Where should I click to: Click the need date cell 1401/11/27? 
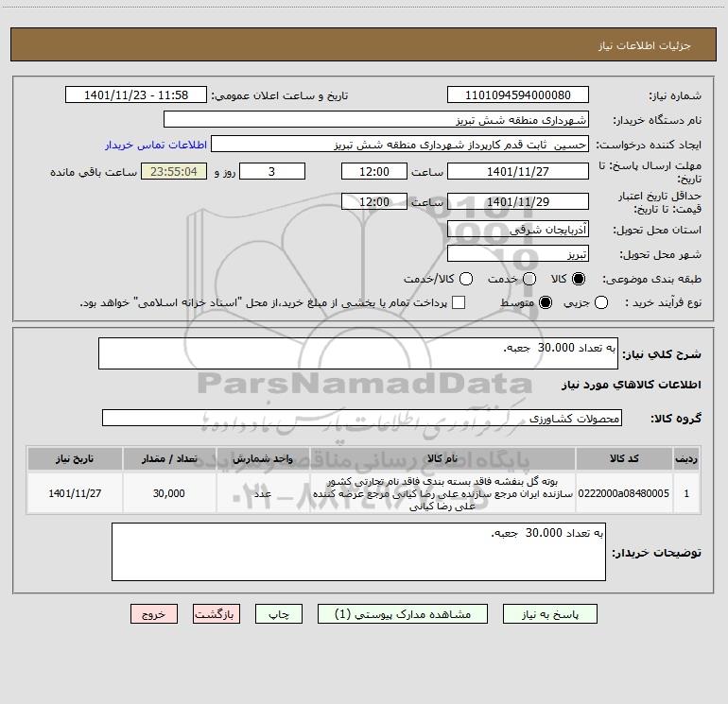pyautogui.click(x=75, y=493)
